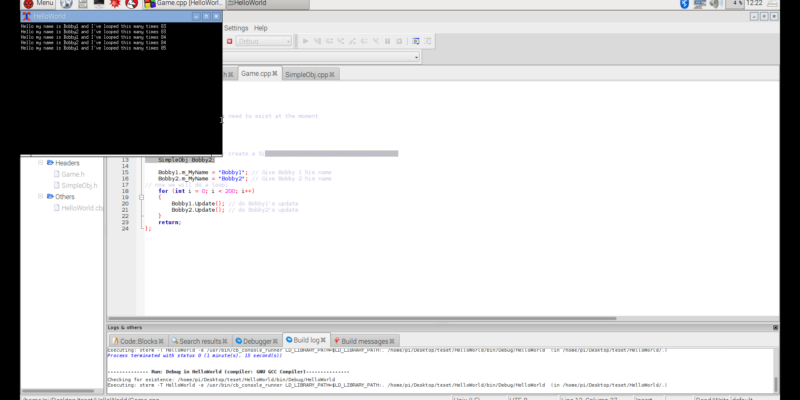Select SimpleObj.h in the project tree

pyautogui.click(x=80, y=185)
